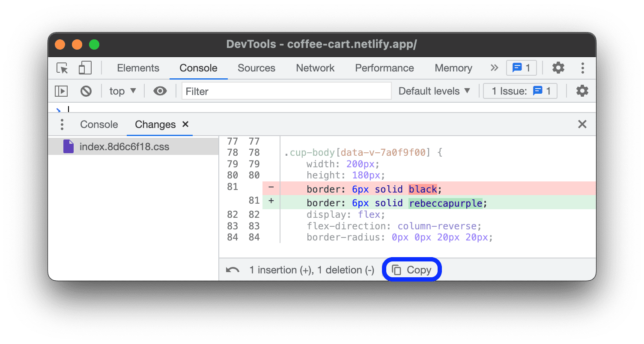Open the 1 Issue notification
The height and width of the screenshot is (344, 644).
[520, 91]
